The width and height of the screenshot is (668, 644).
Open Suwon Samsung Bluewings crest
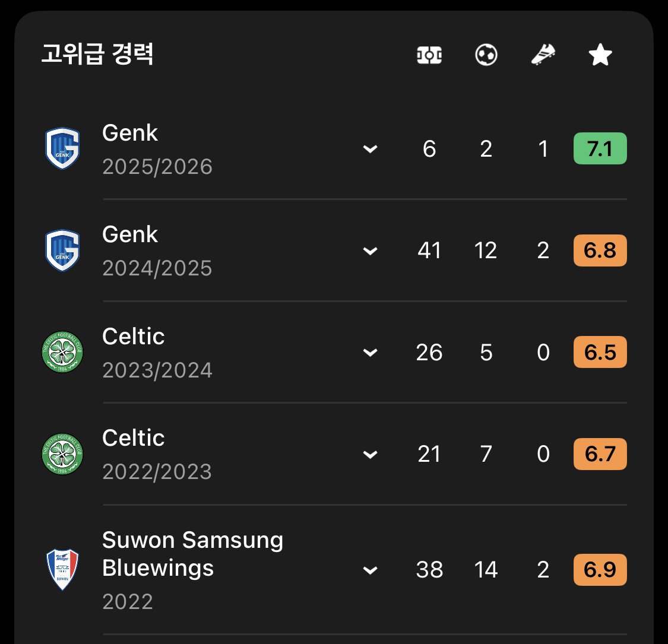pos(62,569)
